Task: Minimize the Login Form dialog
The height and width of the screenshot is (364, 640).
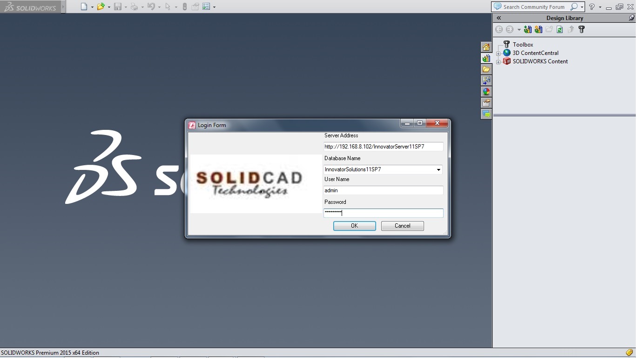Action: click(407, 123)
